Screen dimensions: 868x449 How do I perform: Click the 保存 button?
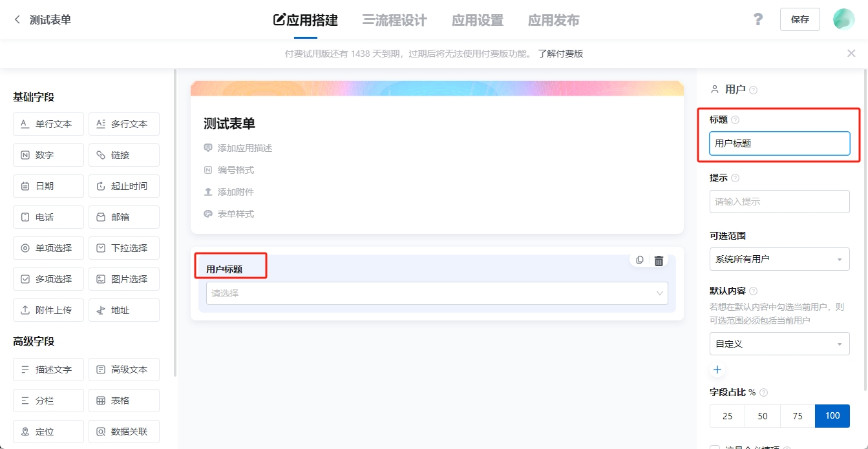coord(799,19)
